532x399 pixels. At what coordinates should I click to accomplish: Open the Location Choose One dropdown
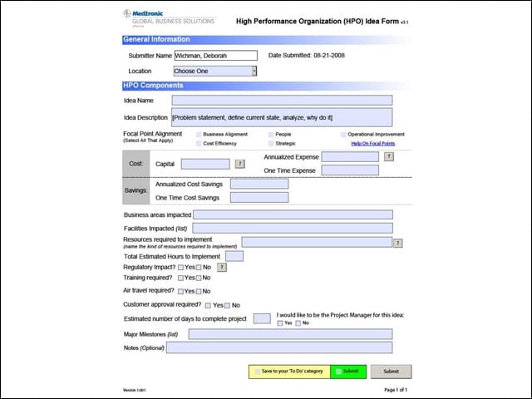pyautogui.click(x=215, y=71)
